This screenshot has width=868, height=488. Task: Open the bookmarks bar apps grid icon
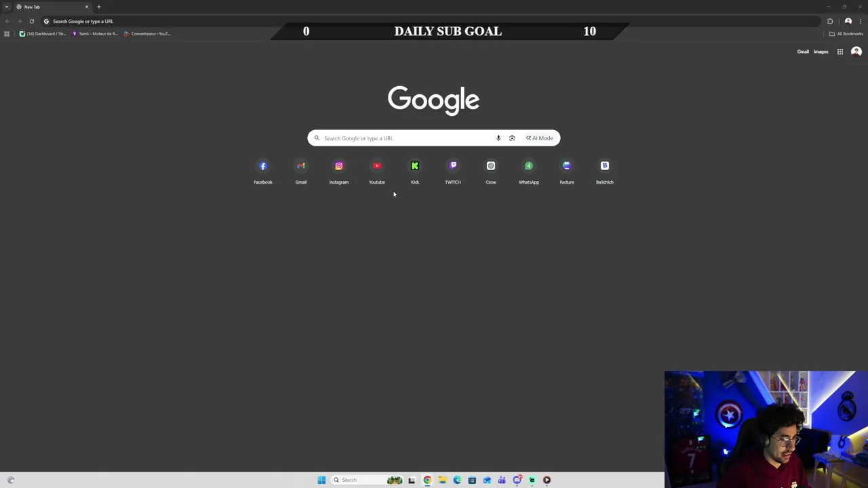(7, 34)
